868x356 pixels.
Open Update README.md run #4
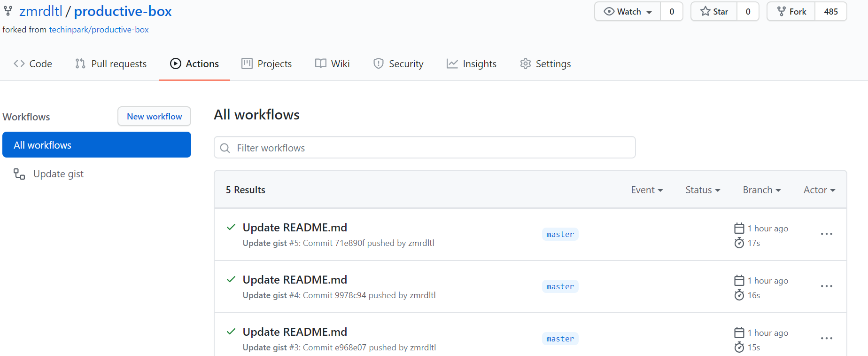tap(295, 280)
